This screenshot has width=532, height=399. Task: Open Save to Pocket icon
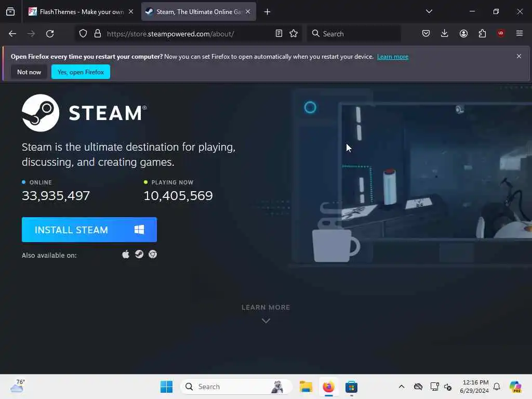coord(426,33)
